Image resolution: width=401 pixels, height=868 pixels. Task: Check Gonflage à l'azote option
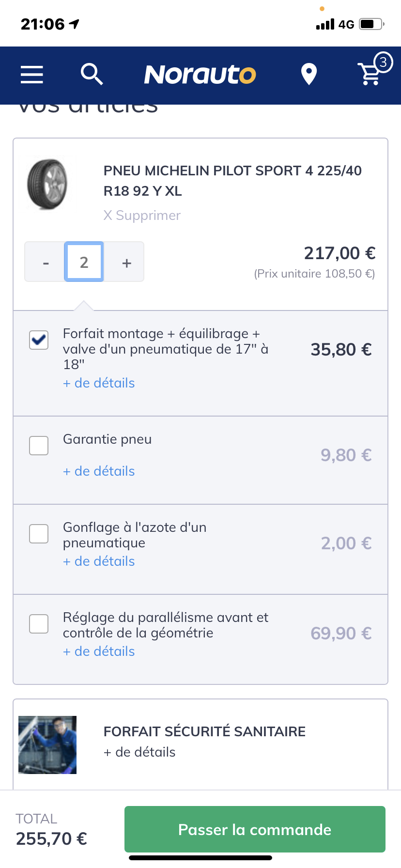tap(39, 534)
